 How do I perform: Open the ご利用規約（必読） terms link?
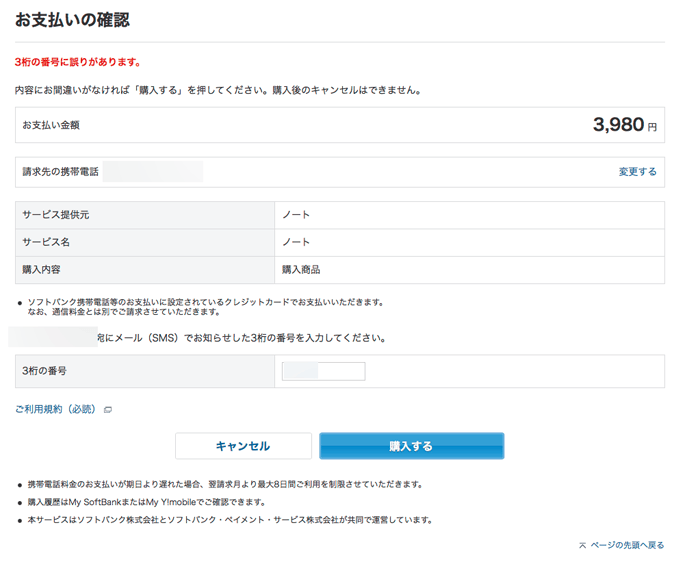[x=56, y=409]
